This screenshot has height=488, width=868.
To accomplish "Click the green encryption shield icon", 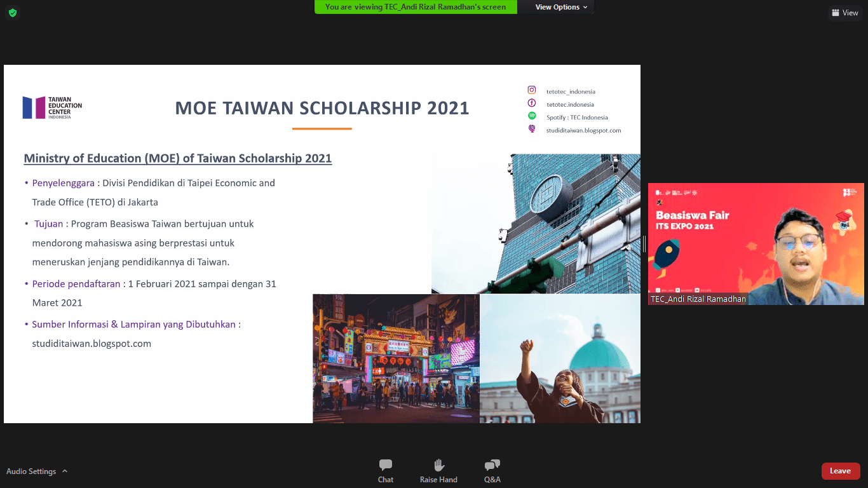I will point(13,13).
